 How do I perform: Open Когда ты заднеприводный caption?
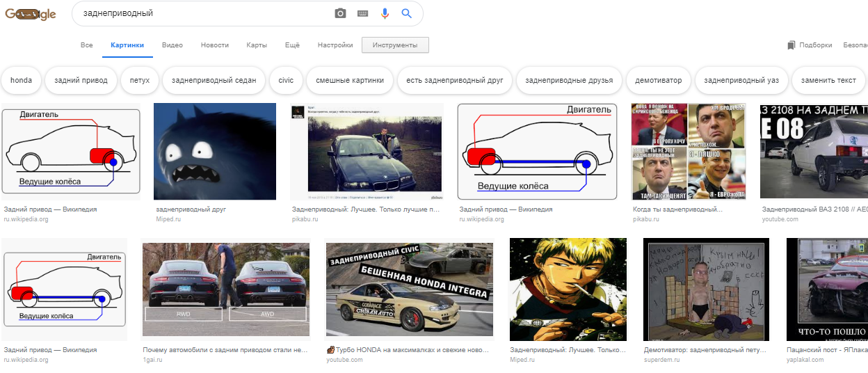pos(678,209)
